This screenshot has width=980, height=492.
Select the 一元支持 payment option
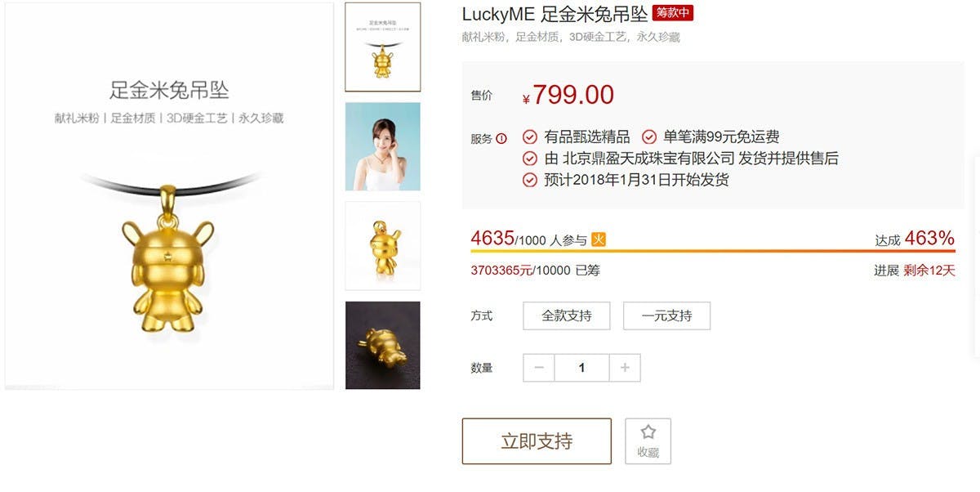pyautogui.click(x=666, y=315)
